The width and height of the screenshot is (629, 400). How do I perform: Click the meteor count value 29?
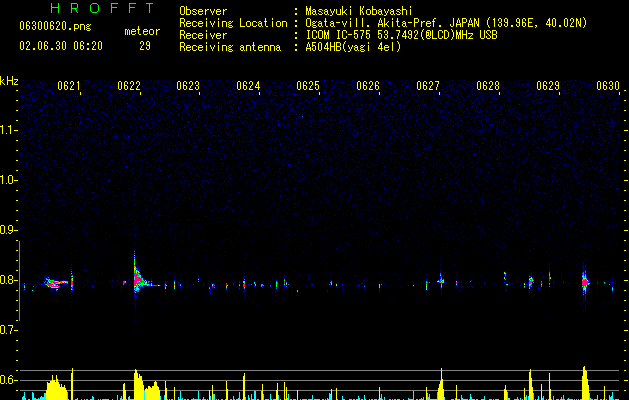[x=145, y=46]
